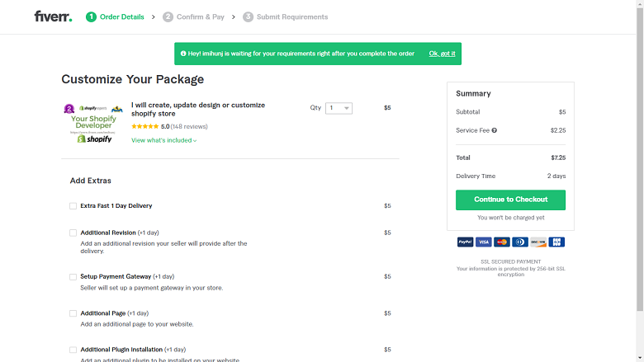This screenshot has width=644, height=362.
Task: Click the Visa card icon
Action: click(x=483, y=242)
